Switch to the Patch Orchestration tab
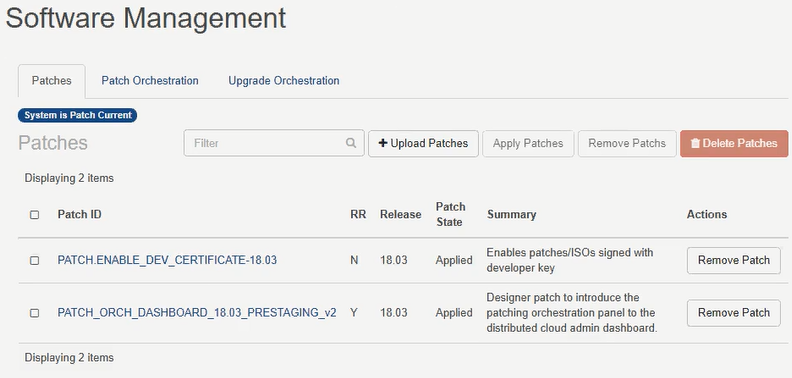 point(150,81)
